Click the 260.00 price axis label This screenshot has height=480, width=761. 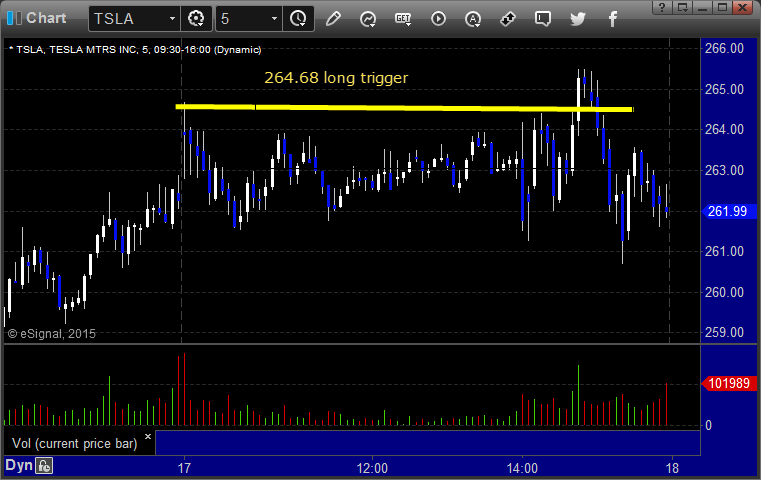tap(724, 292)
